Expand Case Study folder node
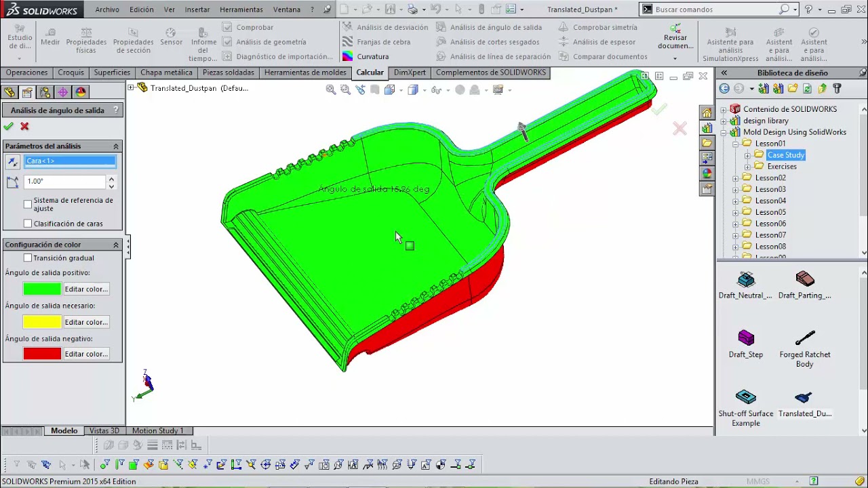This screenshot has width=868, height=488. pos(747,155)
